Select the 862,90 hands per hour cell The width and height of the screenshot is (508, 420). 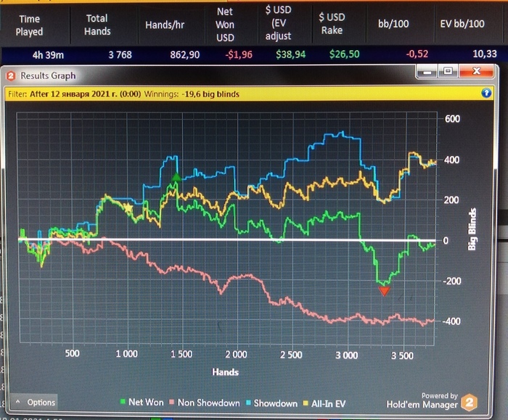point(184,54)
